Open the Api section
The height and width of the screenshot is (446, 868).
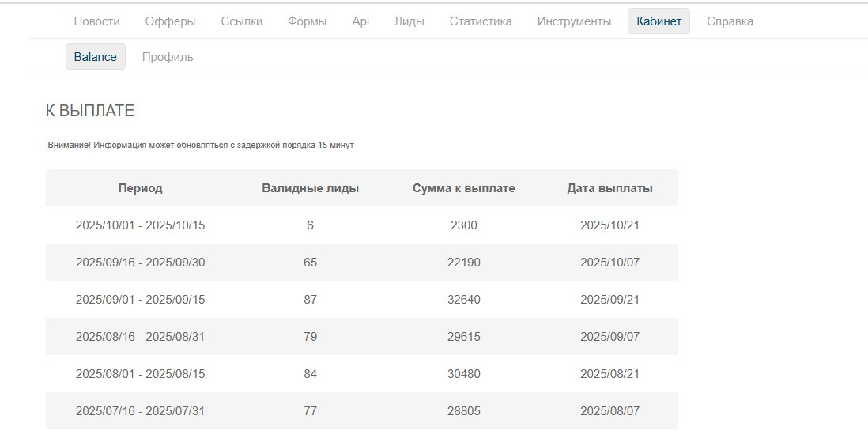pos(360,21)
